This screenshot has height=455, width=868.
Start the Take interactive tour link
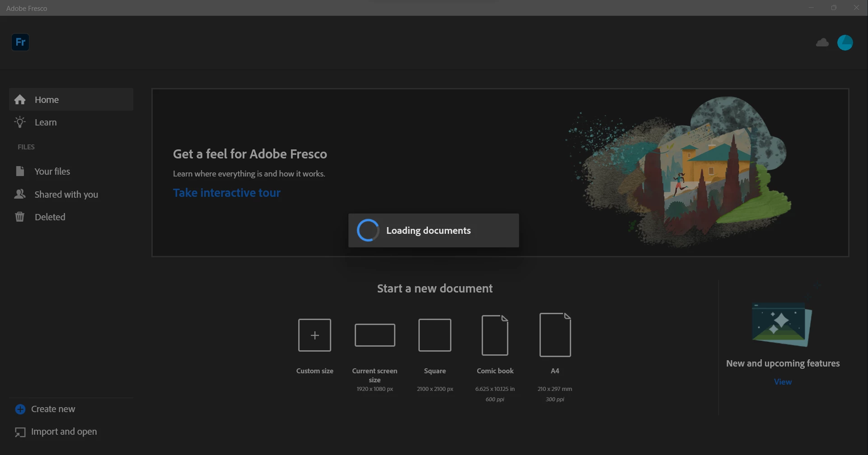pos(227,193)
